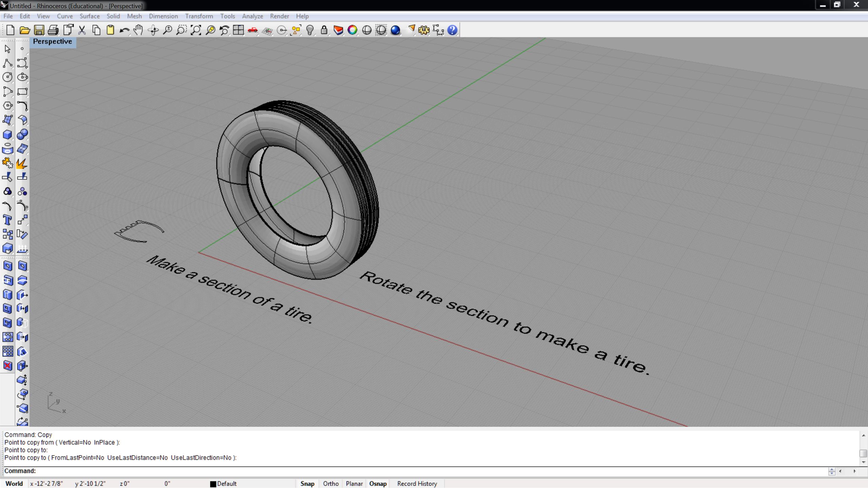The image size is (868, 488).
Task: Click the Print icon
Action: point(53,30)
